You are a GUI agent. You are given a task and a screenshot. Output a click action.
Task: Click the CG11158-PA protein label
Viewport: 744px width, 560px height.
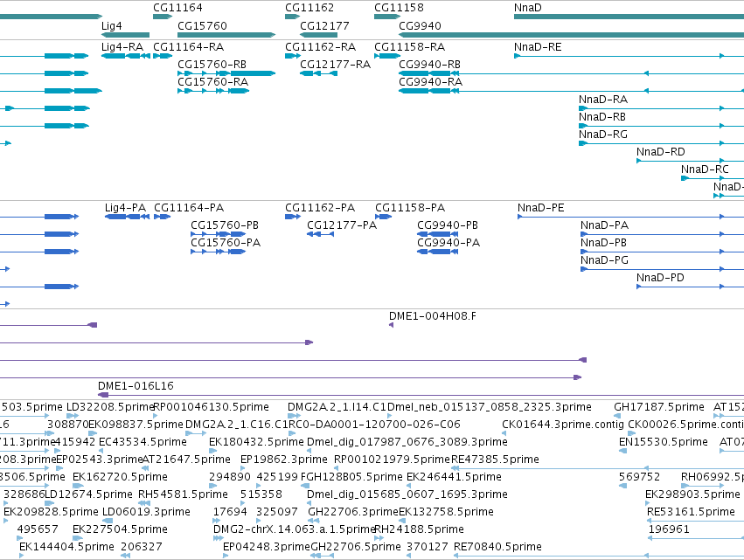(410, 208)
